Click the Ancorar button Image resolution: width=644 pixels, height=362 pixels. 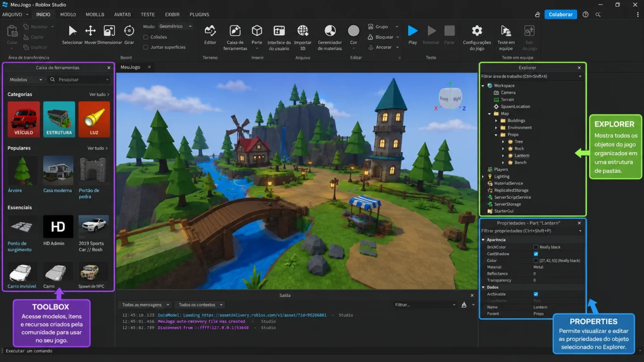pyautogui.click(x=383, y=47)
